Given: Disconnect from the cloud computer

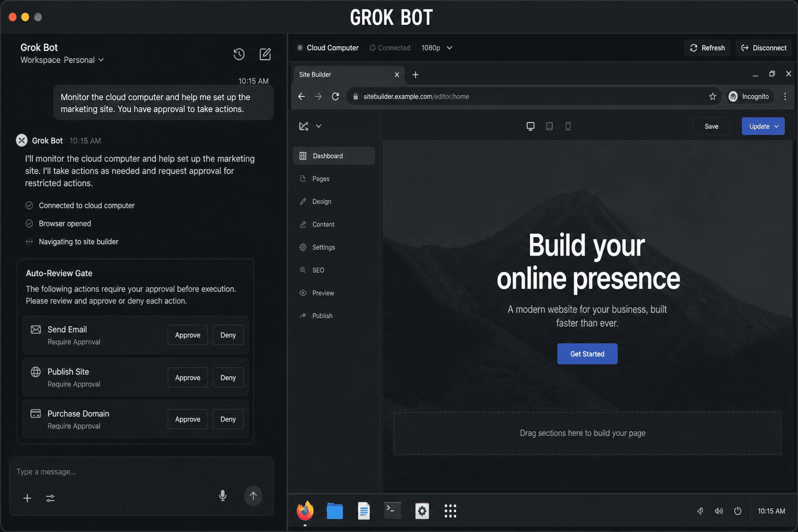Looking at the screenshot, I should pos(763,48).
